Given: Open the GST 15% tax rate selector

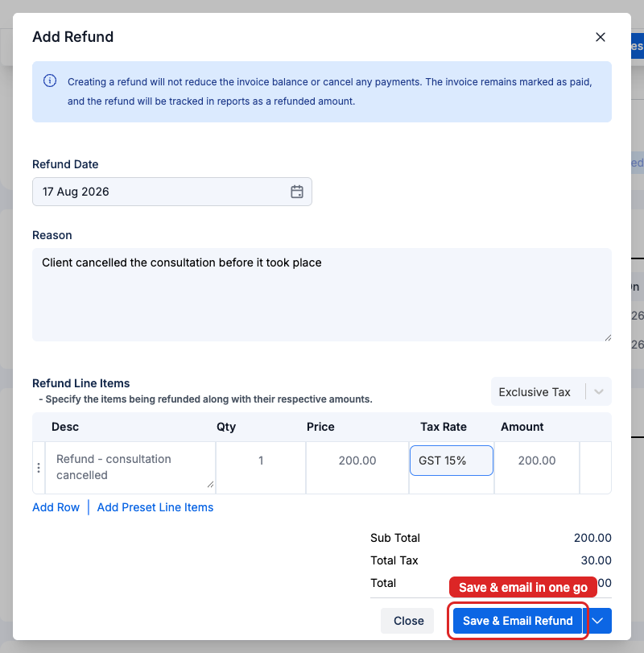Looking at the screenshot, I should (x=452, y=461).
